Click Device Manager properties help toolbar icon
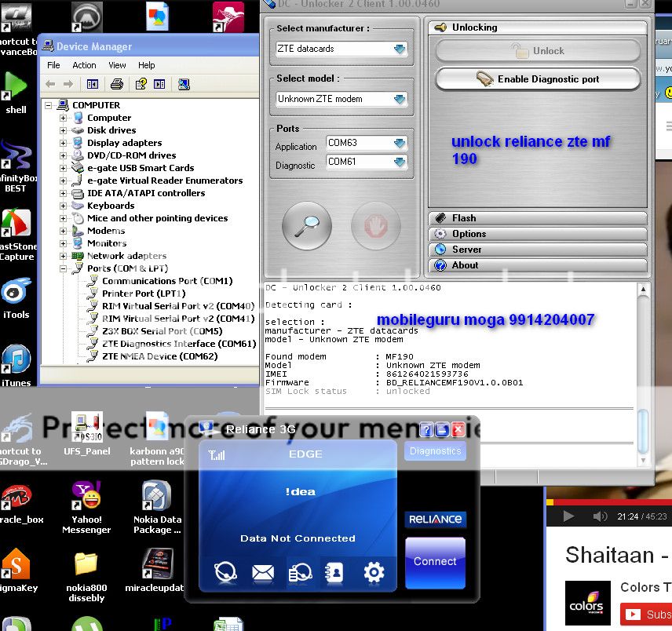 [x=141, y=84]
